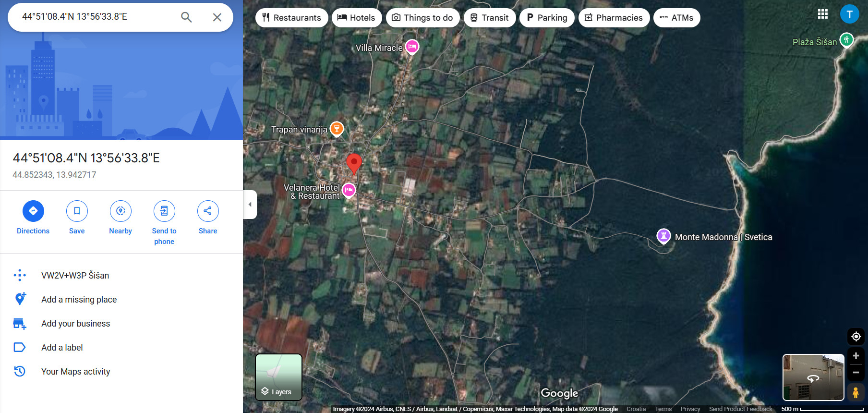Open the Street View thumbnail
This screenshot has width=868, height=413.
813,377
